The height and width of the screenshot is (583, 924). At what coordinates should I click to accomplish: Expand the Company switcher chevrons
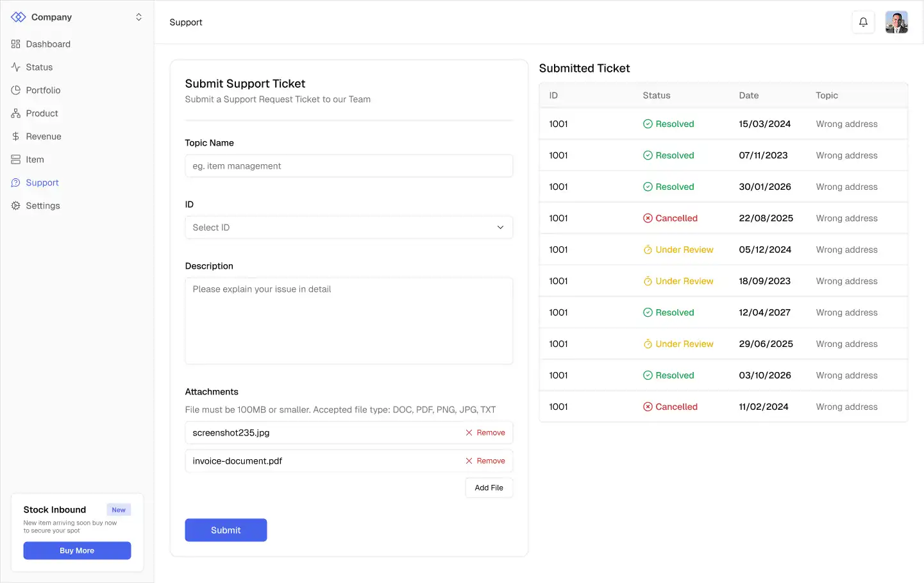139,17
